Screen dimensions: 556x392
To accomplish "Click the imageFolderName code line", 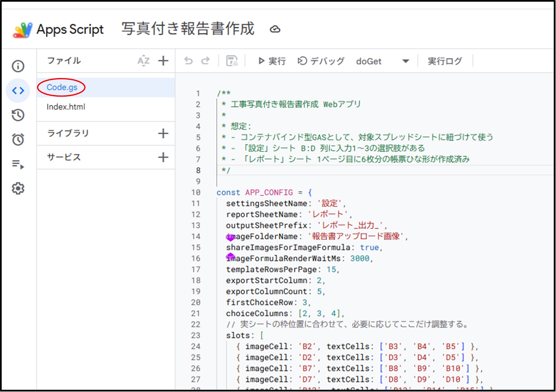I will (x=317, y=237).
